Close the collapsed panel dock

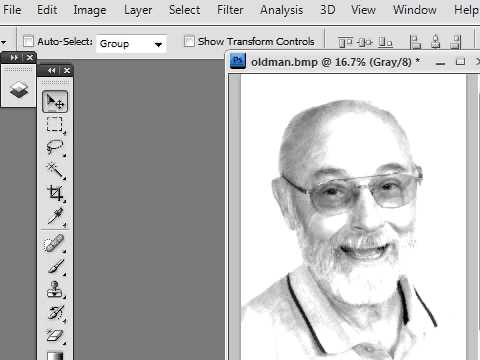point(30,57)
